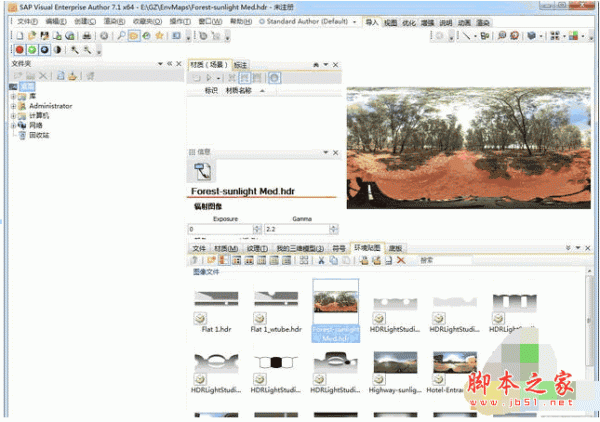Click the line draw icon in the top-right toolbar
This screenshot has width=600, height=422.
(x=466, y=36)
